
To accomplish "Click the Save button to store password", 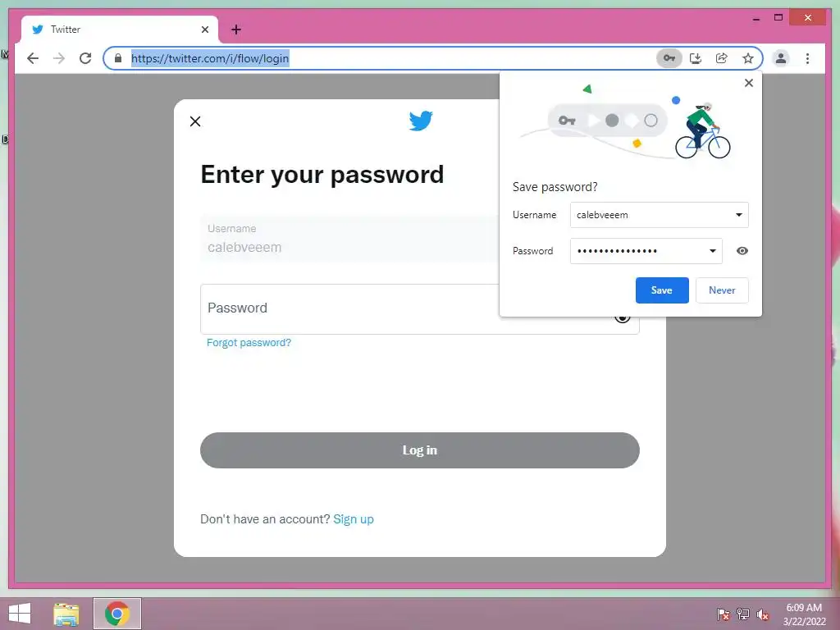I will (662, 290).
